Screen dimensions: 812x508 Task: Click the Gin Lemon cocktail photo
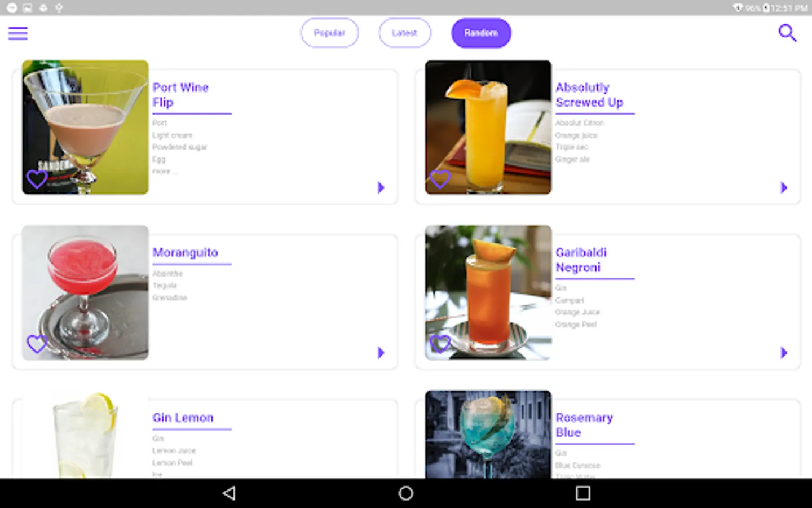coord(85,435)
